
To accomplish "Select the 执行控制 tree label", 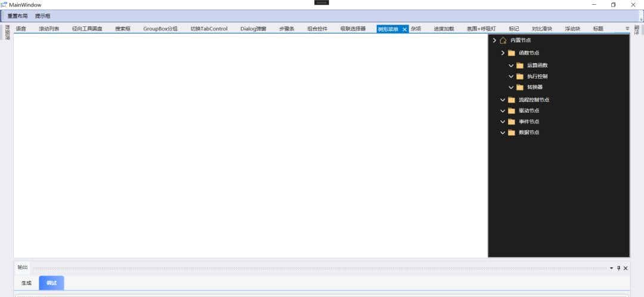I will 538,76.
